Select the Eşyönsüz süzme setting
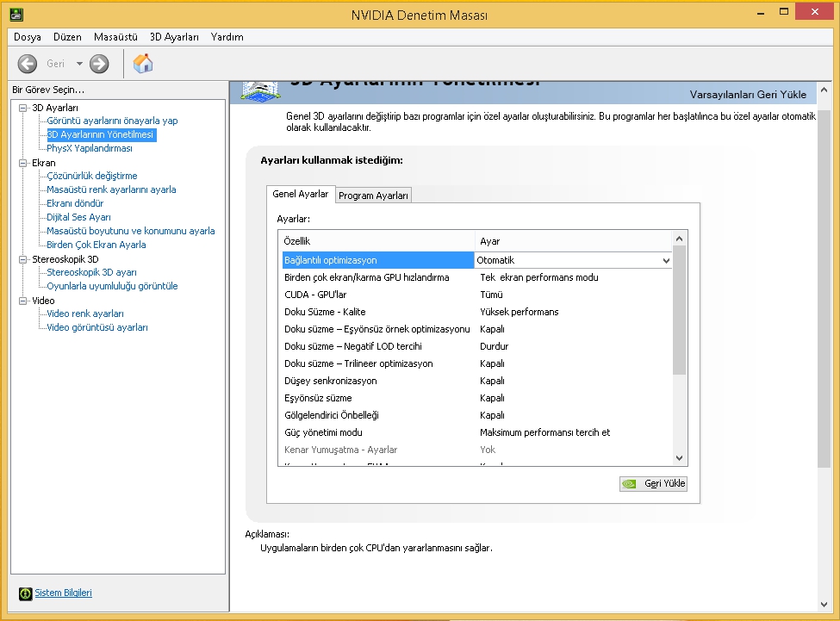Image resolution: width=840 pixels, height=621 pixels. pos(476,398)
